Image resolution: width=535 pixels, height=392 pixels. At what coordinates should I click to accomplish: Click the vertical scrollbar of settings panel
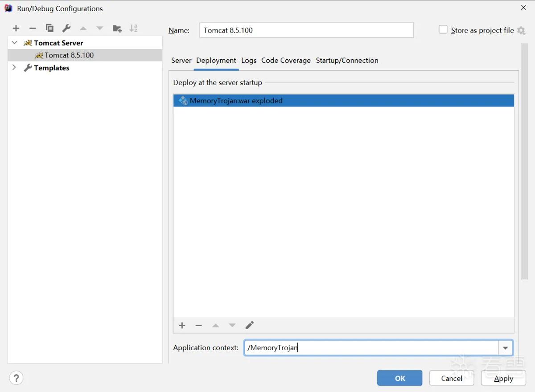click(x=525, y=161)
